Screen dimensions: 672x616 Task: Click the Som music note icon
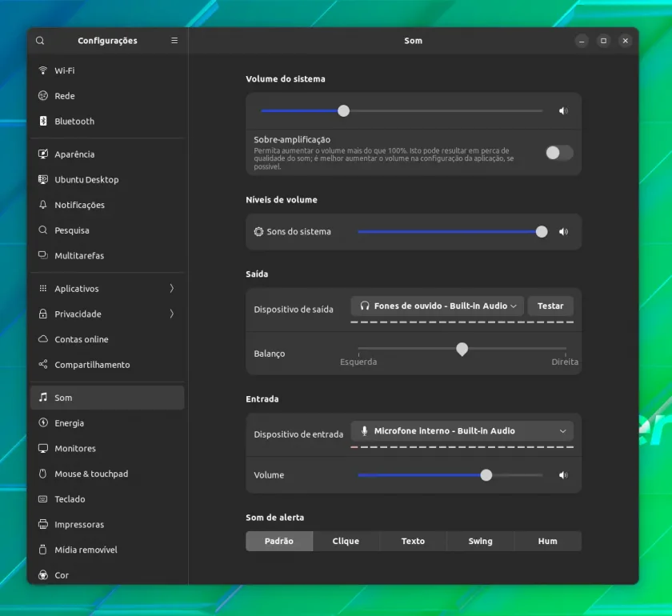coord(43,398)
